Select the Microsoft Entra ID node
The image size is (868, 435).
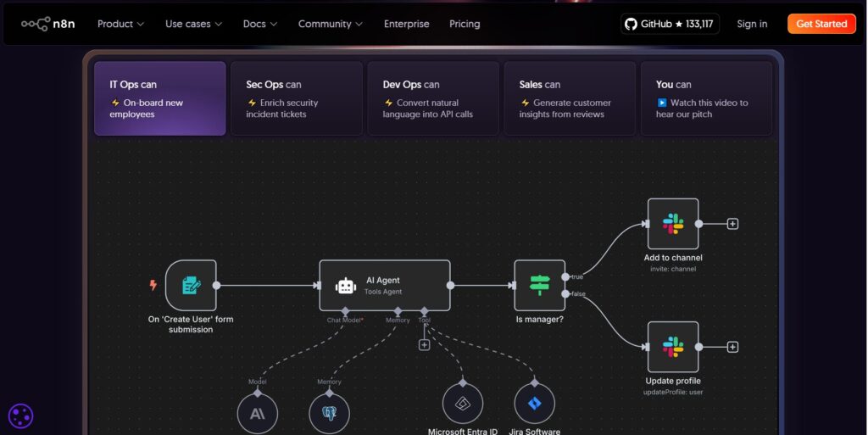pyautogui.click(x=463, y=404)
